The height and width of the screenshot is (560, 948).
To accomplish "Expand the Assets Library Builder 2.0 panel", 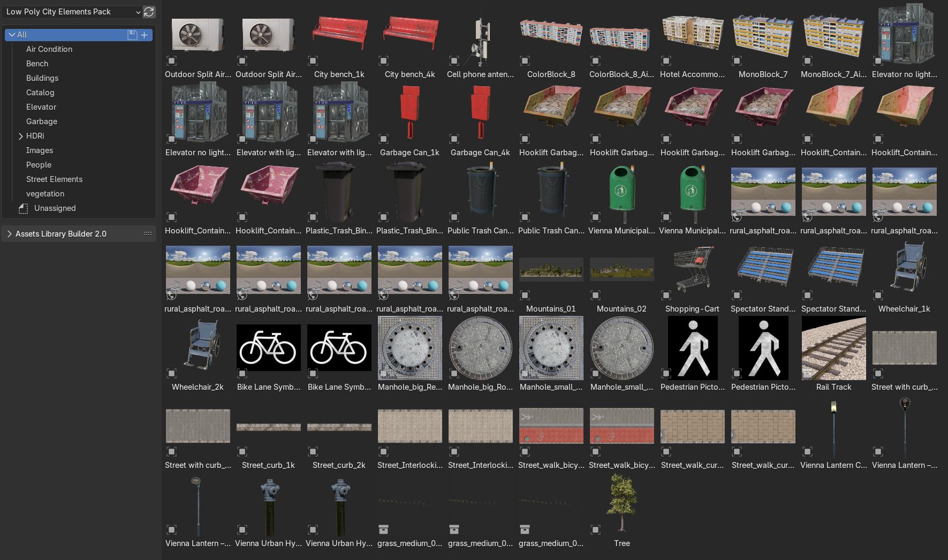I will point(9,234).
